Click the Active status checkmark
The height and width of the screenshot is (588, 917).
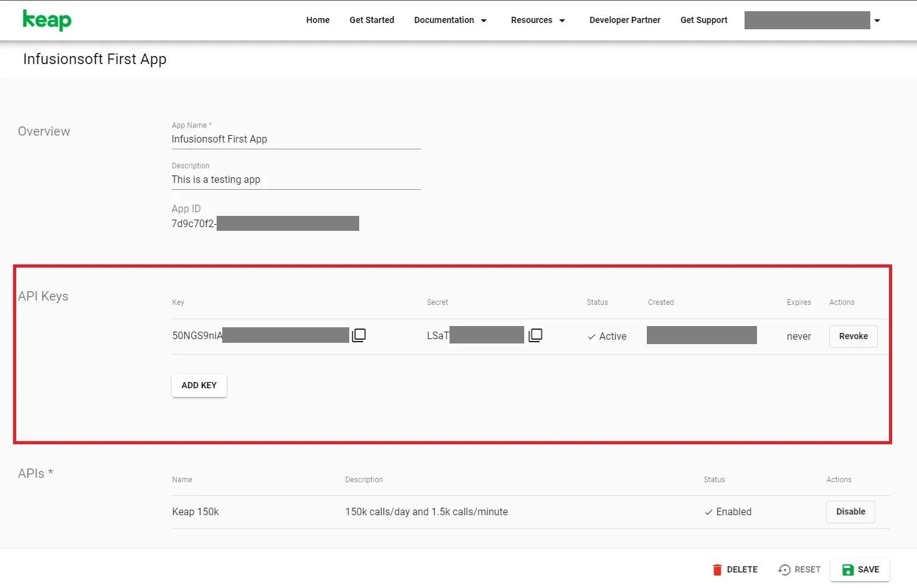pos(591,337)
